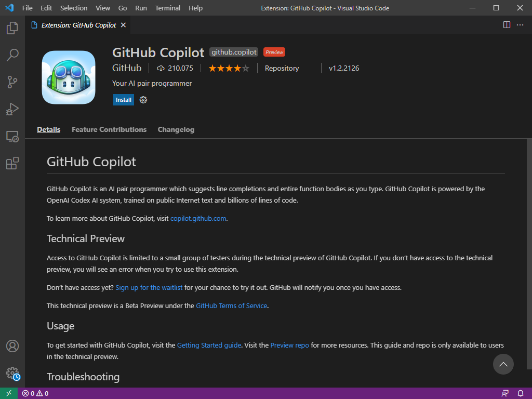This screenshot has width=532, height=399.
Task: Open the Go menu
Action: tap(123, 8)
